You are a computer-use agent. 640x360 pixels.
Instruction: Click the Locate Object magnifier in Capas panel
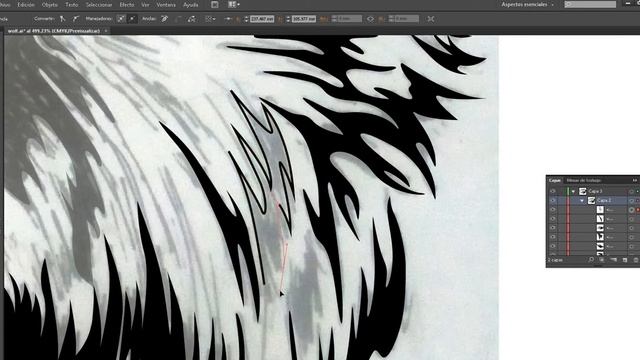tap(591, 260)
